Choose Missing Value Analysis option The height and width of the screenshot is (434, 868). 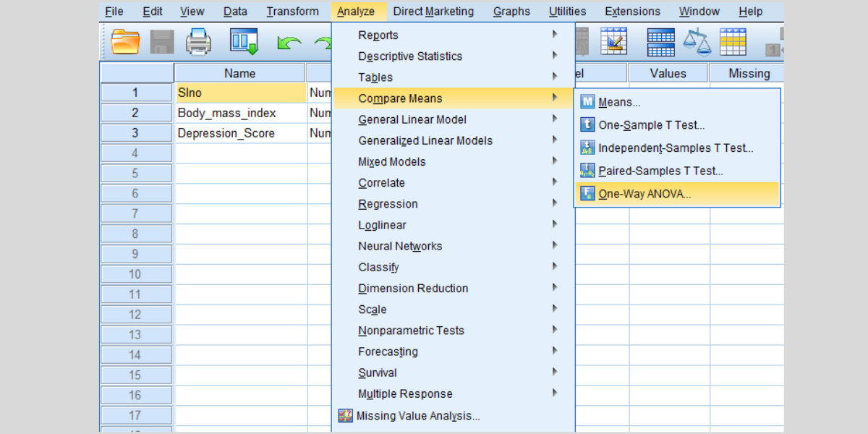click(x=454, y=416)
